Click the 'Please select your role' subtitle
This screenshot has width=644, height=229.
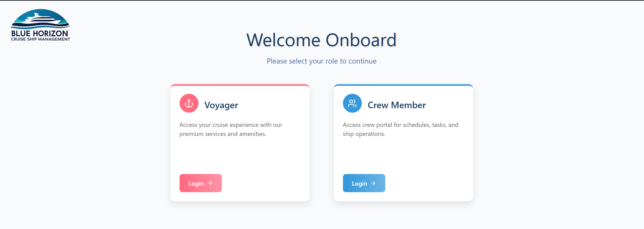tap(321, 61)
